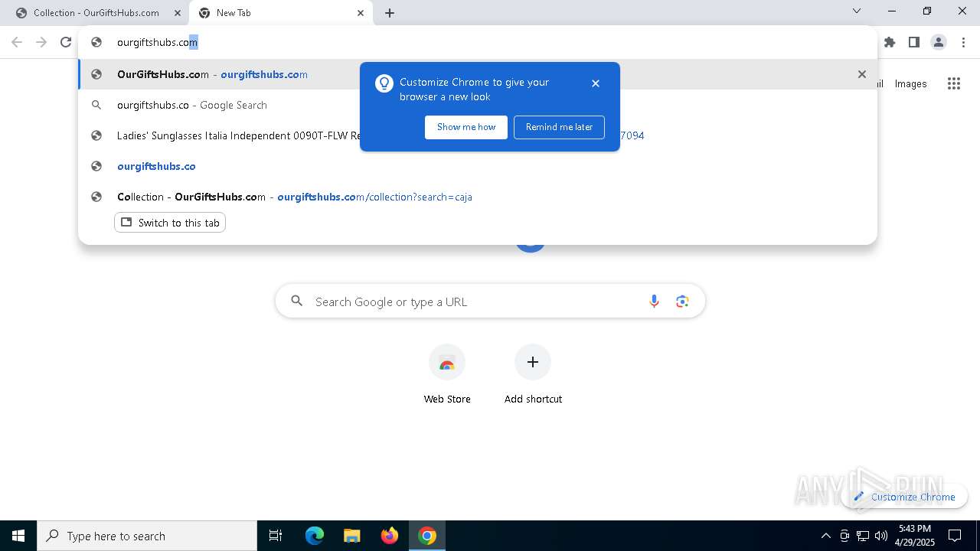Select the collection?search=caja suggestion
980x551 pixels.
coord(478,197)
